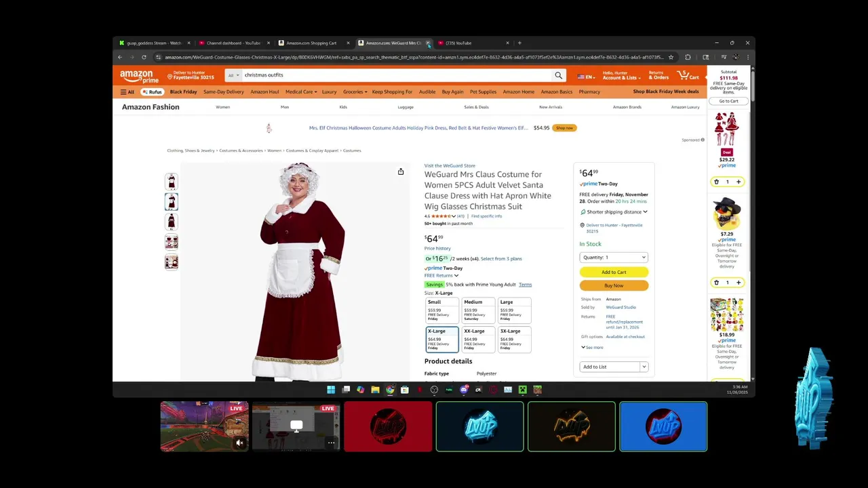Click Add to Cart button
This screenshot has width=868, height=488.
pos(614,272)
